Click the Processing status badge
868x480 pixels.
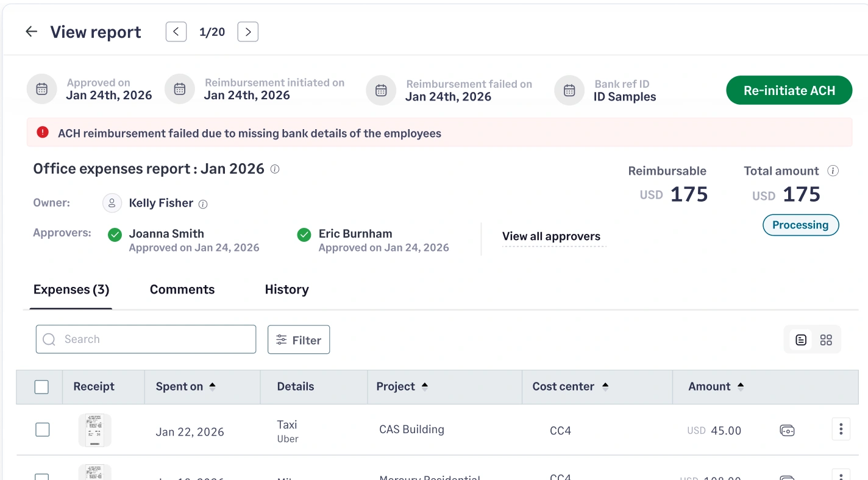(800, 225)
